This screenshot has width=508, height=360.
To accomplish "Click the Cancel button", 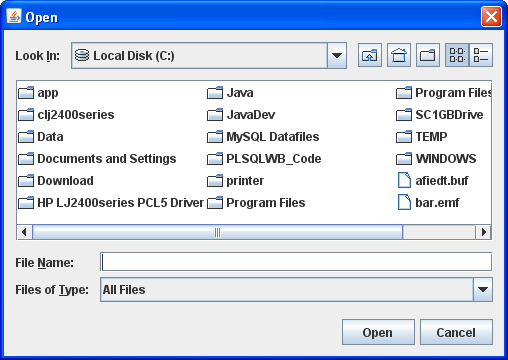I will coord(456,332).
